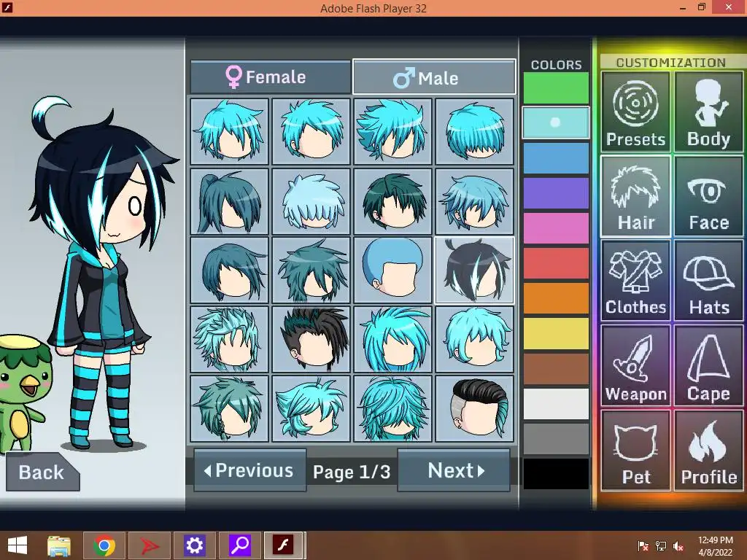Click the Flash Player taskbar icon
Viewport: 747px width, 560px height.
(x=284, y=545)
